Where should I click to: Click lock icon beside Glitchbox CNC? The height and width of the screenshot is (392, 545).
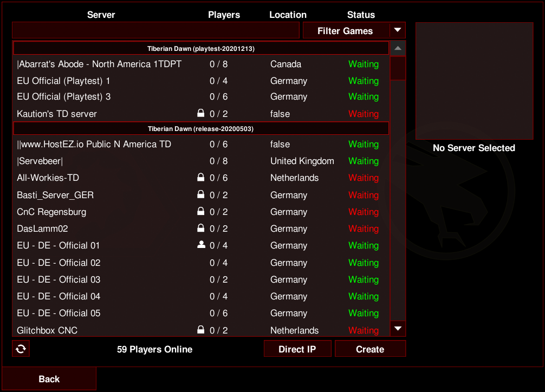[201, 329]
